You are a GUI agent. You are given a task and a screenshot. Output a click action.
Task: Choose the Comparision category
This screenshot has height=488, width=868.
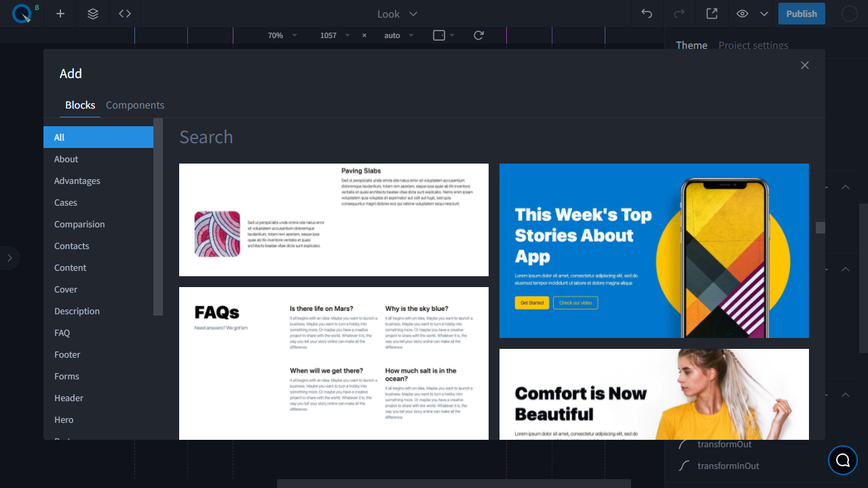pyautogui.click(x=98, y=224)
